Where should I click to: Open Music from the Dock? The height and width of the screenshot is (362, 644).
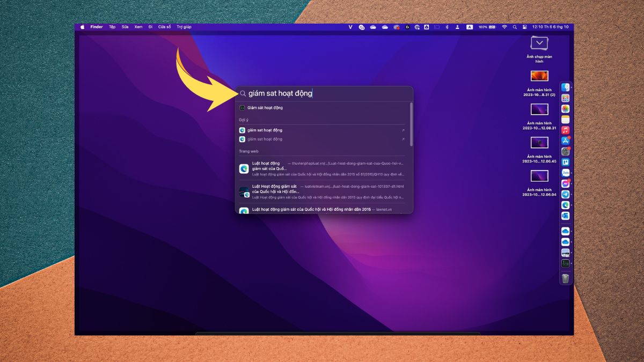tap(565, 130)
